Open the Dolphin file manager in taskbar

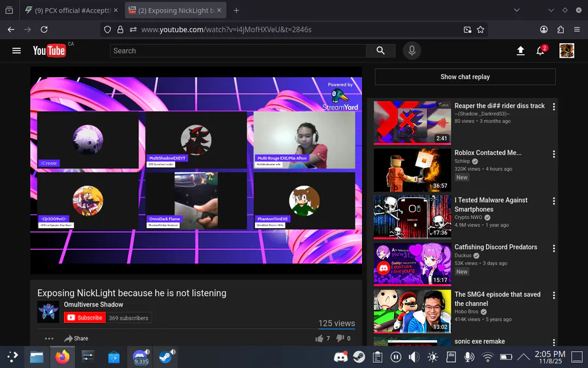point(37,357)
